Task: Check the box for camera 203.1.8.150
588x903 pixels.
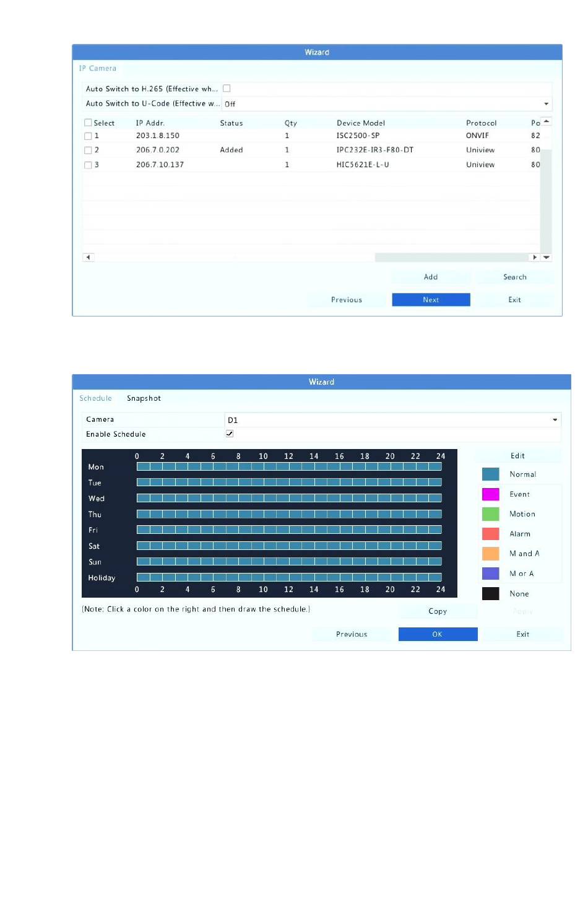Action: 88,136
